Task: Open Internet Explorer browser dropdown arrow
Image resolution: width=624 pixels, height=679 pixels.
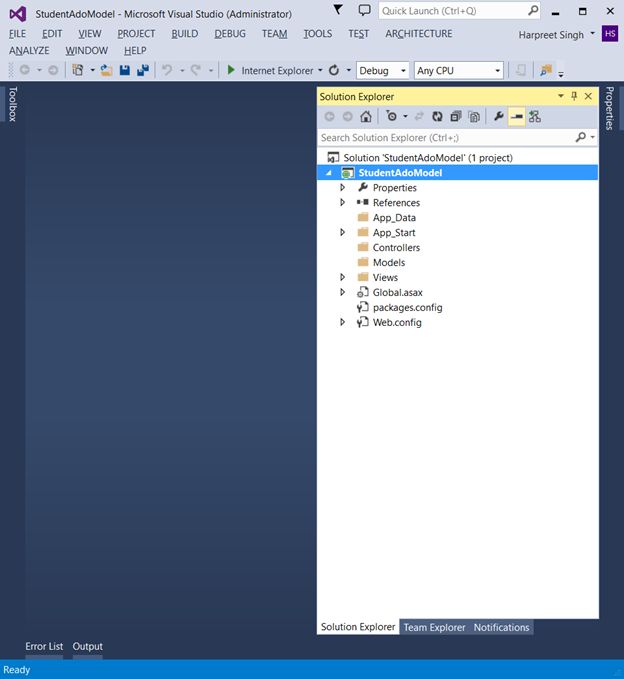Action: pos(320,70)
